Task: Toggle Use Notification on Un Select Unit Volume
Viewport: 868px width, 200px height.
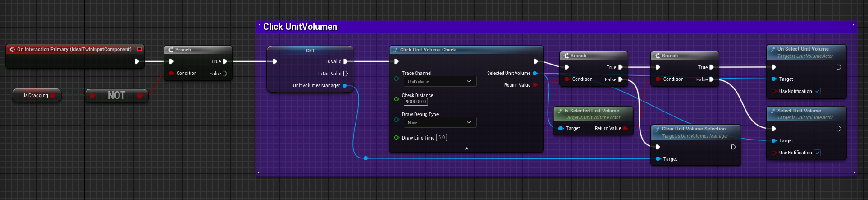Action: tap(817, 91)
